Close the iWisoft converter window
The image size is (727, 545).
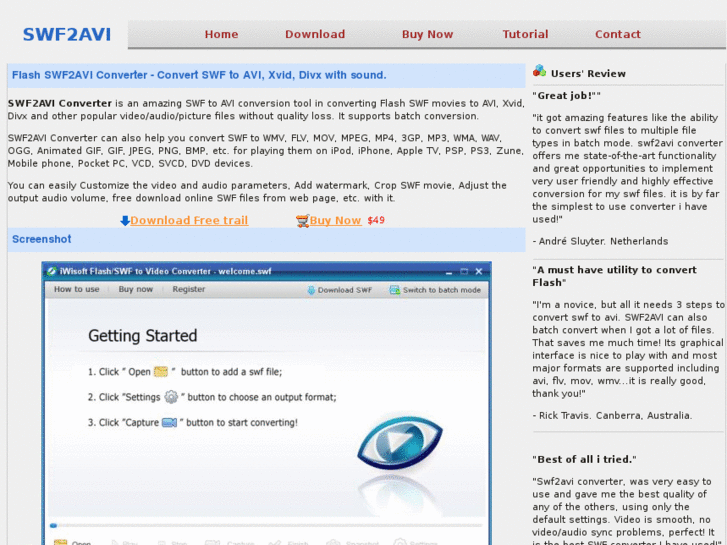pos(479,271)
